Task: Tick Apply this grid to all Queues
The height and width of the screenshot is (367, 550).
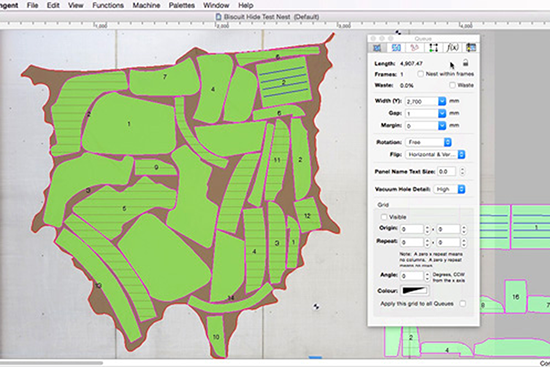Action: 463,303
